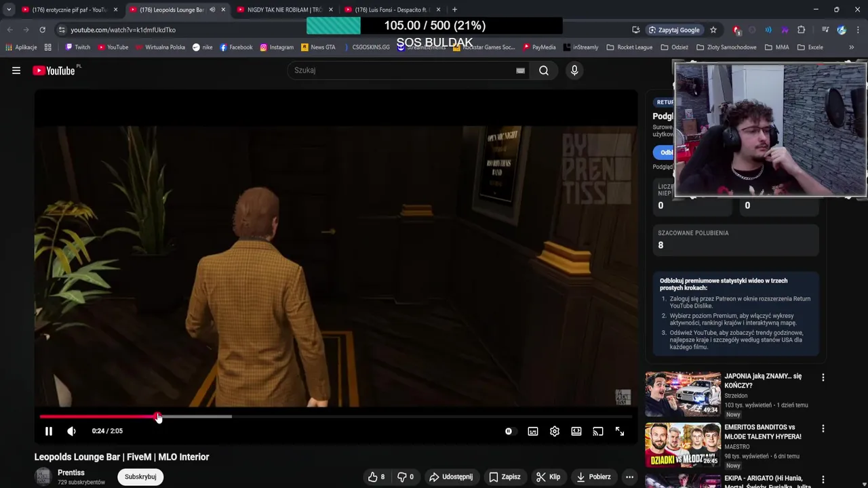Open tab search dropdown arrow
The height and width of the screenshot is (488, 868).
[8, 9]
